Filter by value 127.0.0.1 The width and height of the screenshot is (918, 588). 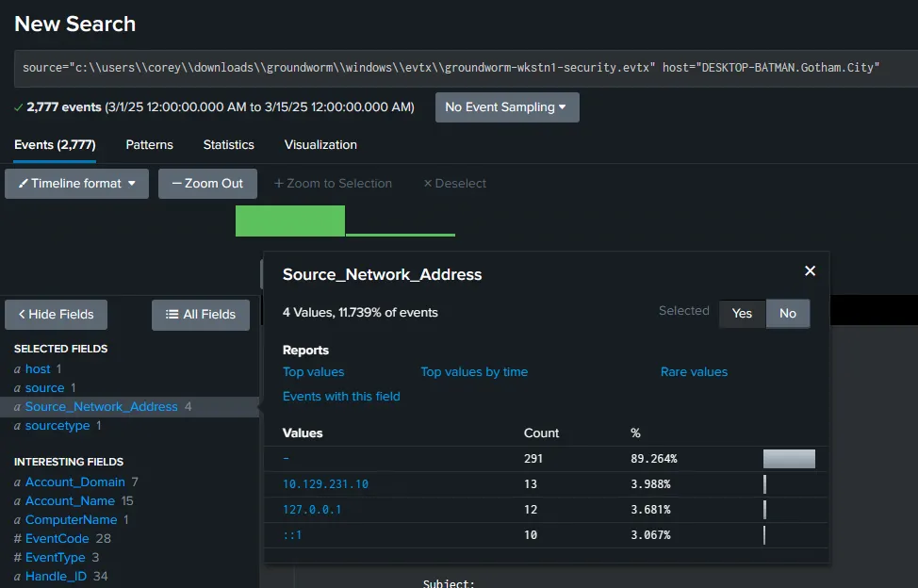311,510
